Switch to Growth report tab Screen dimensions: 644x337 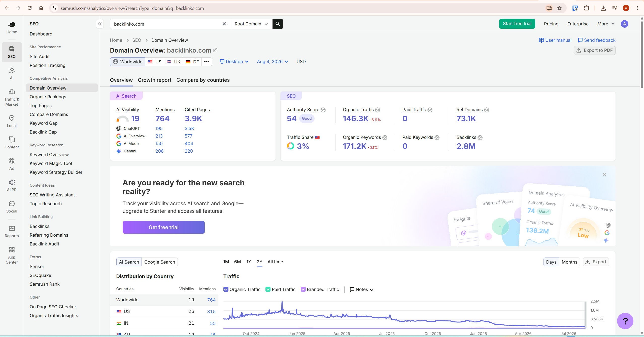[x=155, y=80]
